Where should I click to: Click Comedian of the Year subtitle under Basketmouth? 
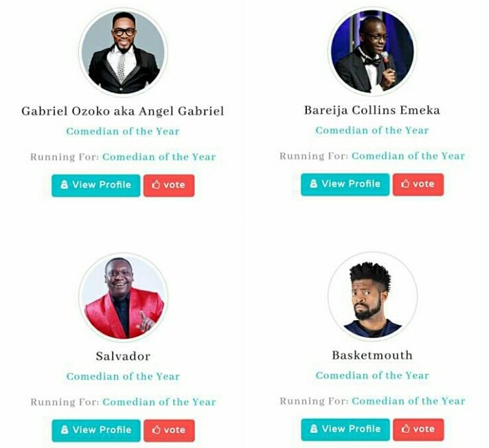372,375
